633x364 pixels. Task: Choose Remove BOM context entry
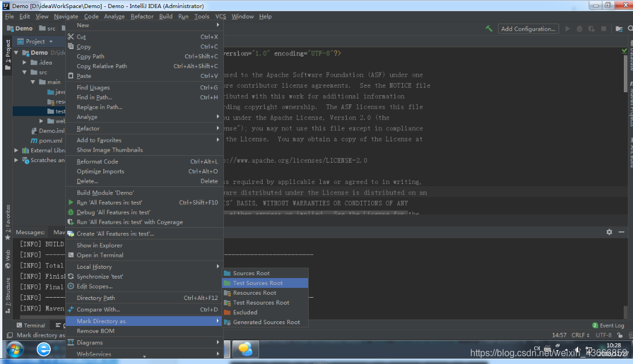point(144,331)
